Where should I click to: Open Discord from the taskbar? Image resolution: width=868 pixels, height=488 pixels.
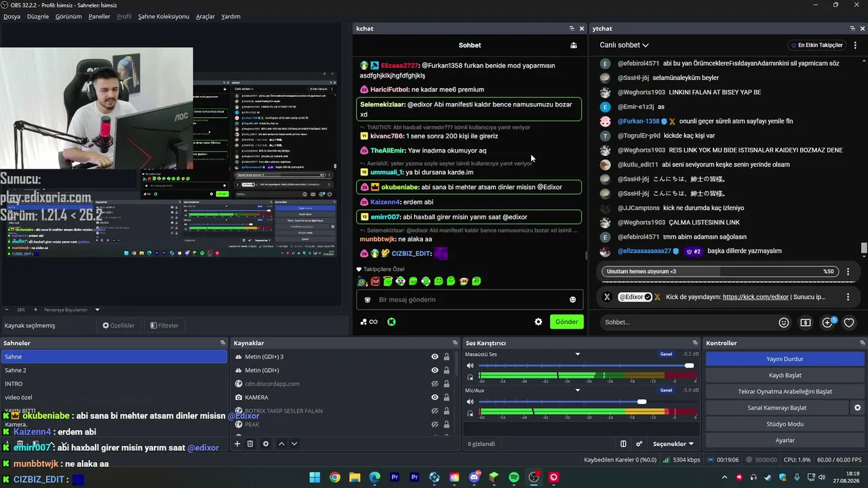474,477
